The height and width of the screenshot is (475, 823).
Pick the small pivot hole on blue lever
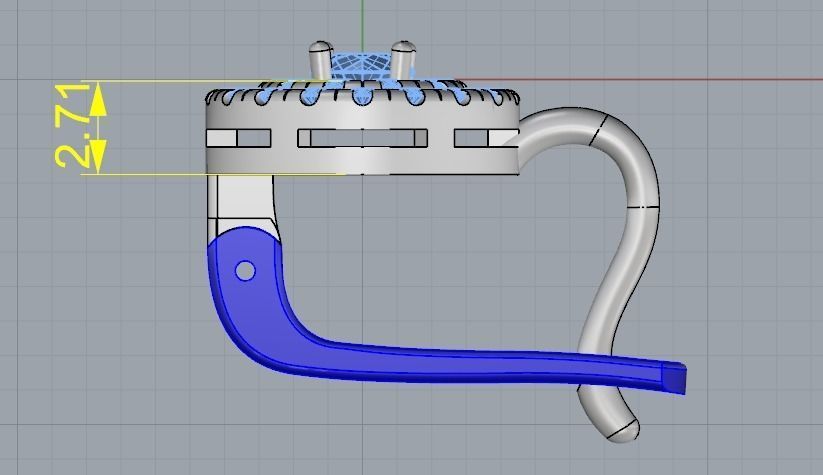pos(245,271)
